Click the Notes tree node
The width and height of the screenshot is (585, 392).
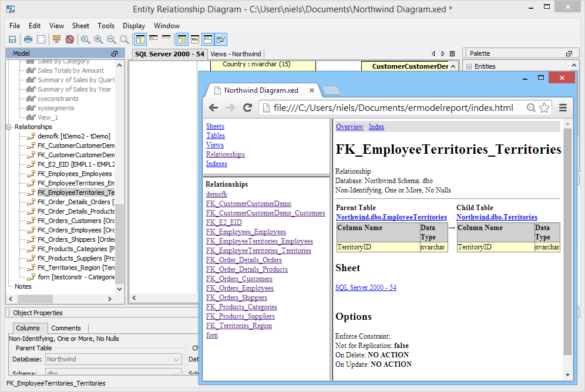click(x=23, y=286)
